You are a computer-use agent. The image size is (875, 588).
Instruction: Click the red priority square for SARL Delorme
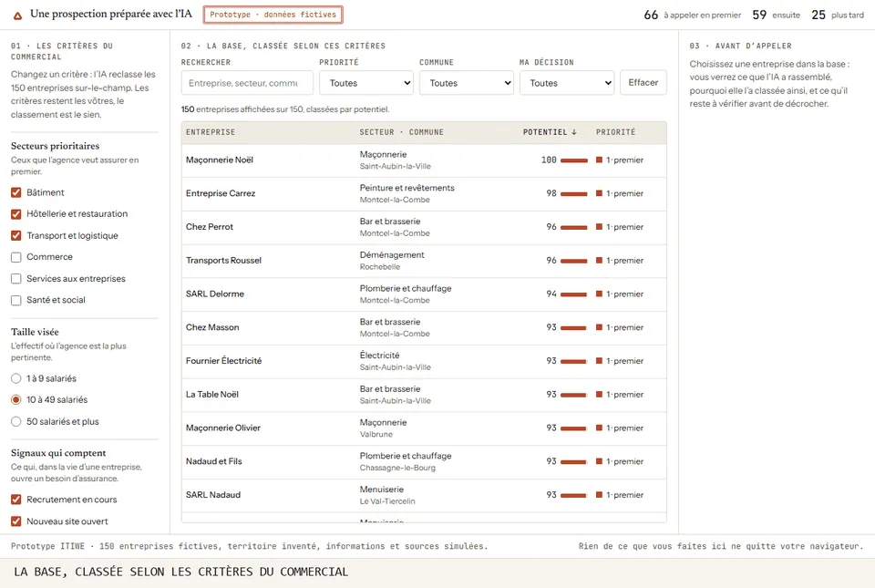599,294
